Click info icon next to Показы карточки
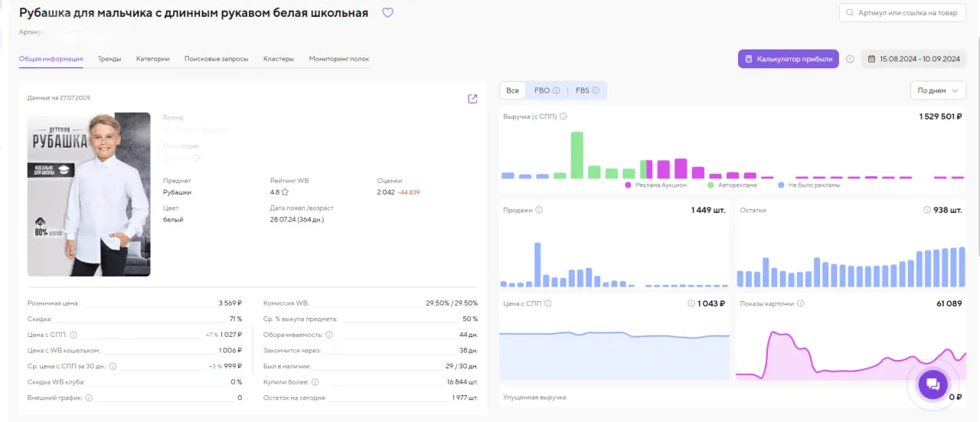This screenshot has height=422, width=980. pyautogui.click(x=800, y=303)
